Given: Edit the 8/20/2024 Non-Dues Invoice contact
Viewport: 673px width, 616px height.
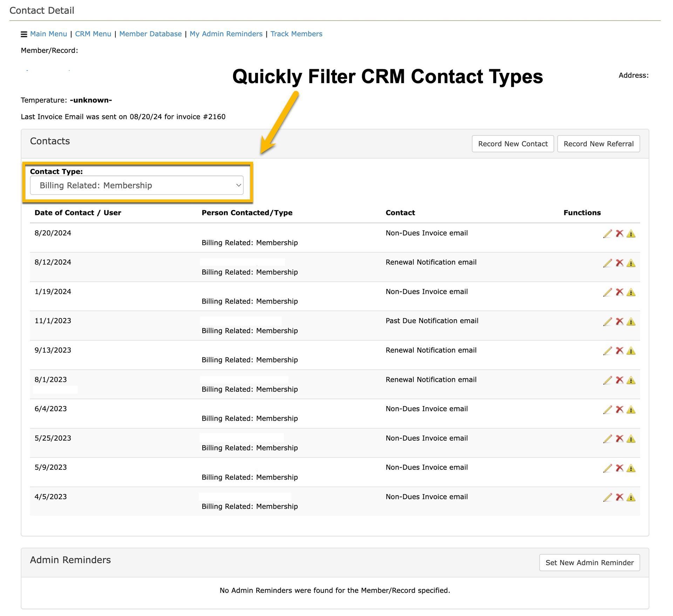Looking at the screenshot, I should click(x=607, y=233).
